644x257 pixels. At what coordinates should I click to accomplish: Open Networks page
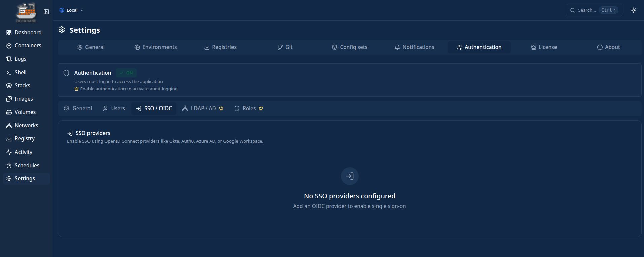coord(27,126)
